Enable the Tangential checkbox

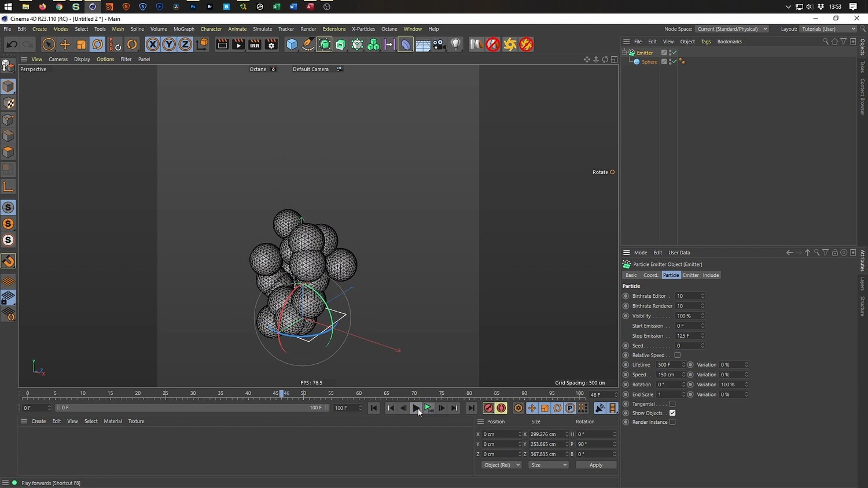pyautogui.click(x=672, y=404)
